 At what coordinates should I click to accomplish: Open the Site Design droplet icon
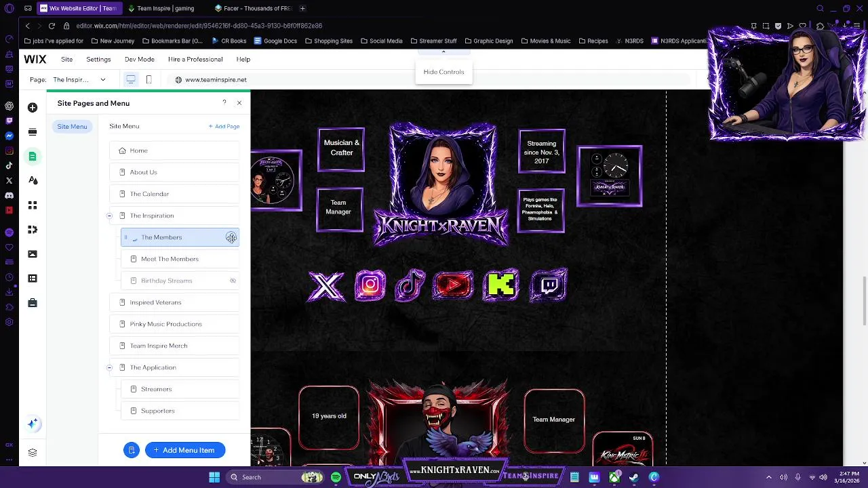click(33, 180)
